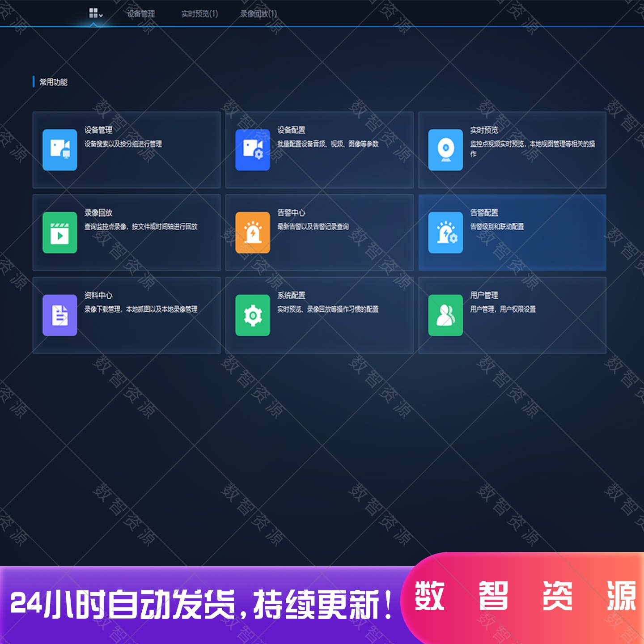Open the 系统配置 card title
Screen dimensions: 644x644
click(291, 296)
